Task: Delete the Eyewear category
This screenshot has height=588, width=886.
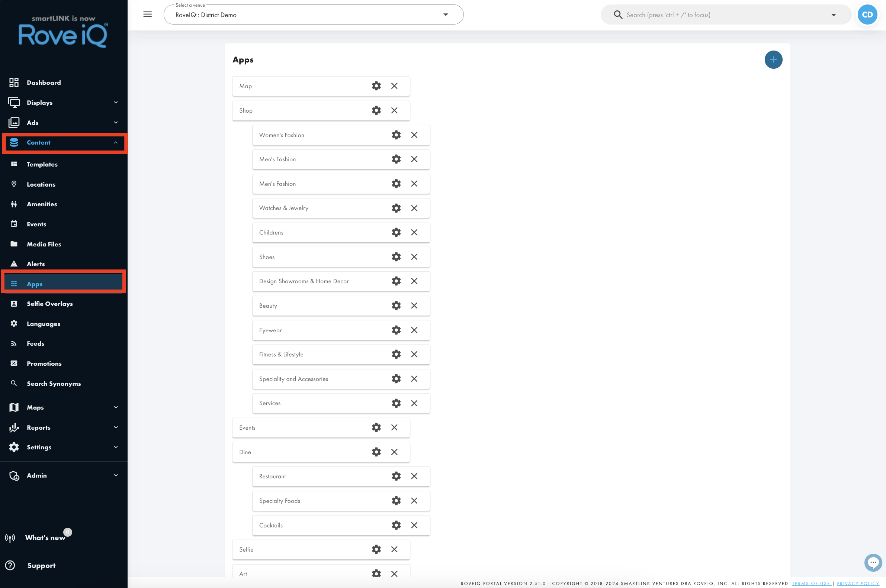Action: click(x=414, y=330)
